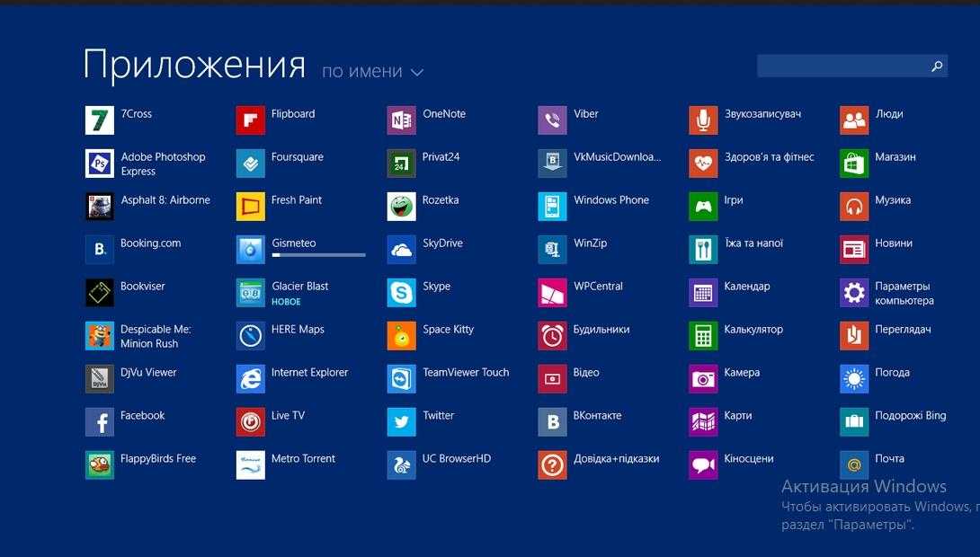Click the TeamViewer Touch icon
Viewport: 980px width, 557px height.
pos(401,378)
